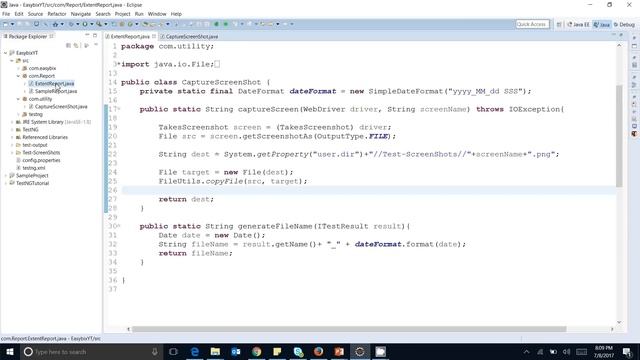Screen dimensions: 640x360
Task: Open the File menu
Action: [6, 14]
